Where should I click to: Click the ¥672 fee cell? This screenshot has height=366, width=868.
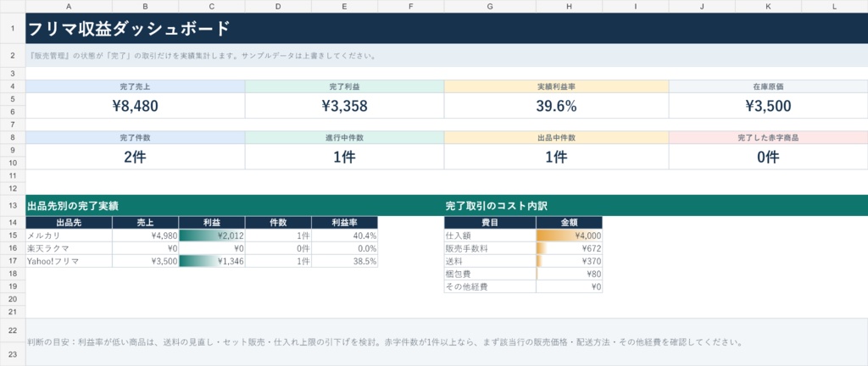pyautogui.click(x=569, y=248)
